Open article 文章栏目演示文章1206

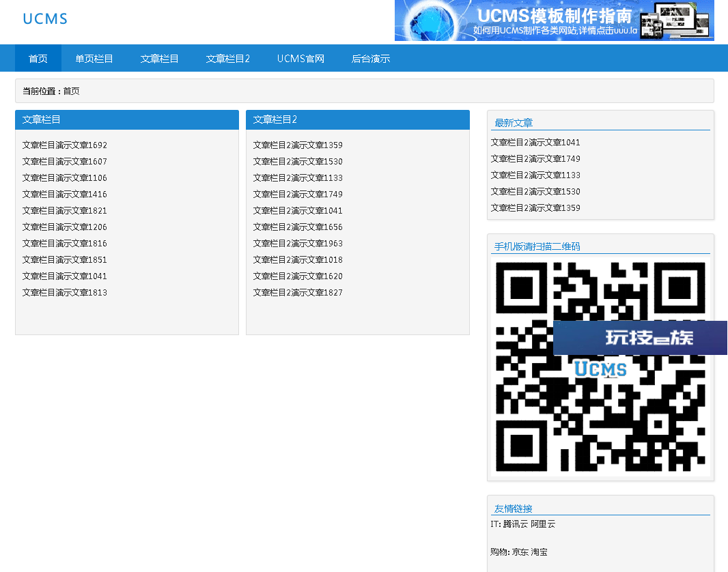click(64, 227)
